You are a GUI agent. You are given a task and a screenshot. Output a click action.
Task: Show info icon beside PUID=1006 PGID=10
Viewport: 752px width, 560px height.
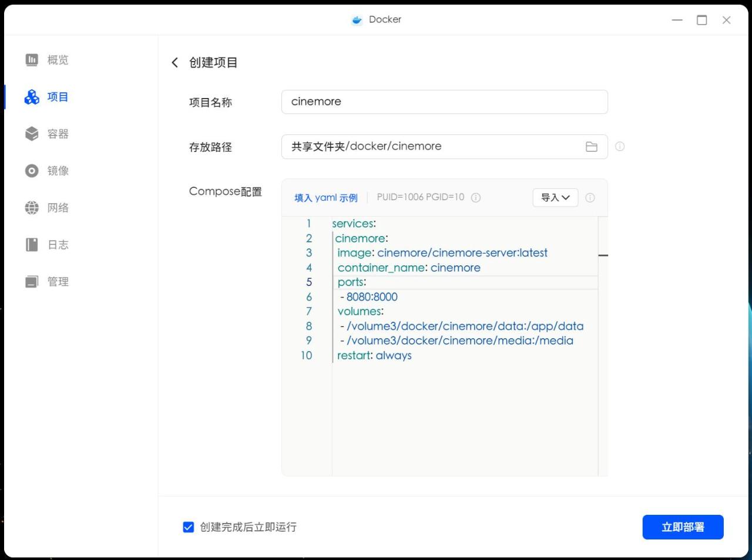pyautogui.click(x=476, y=198)
